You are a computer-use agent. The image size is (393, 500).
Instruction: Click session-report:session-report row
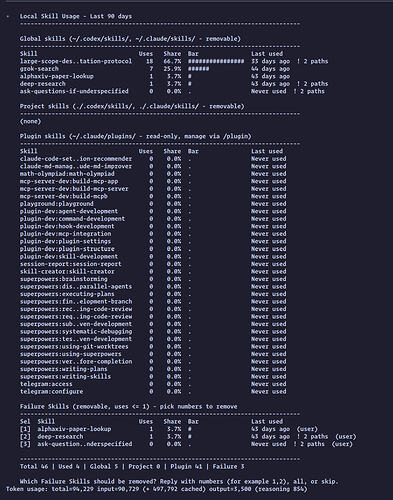tap(153, 264)
